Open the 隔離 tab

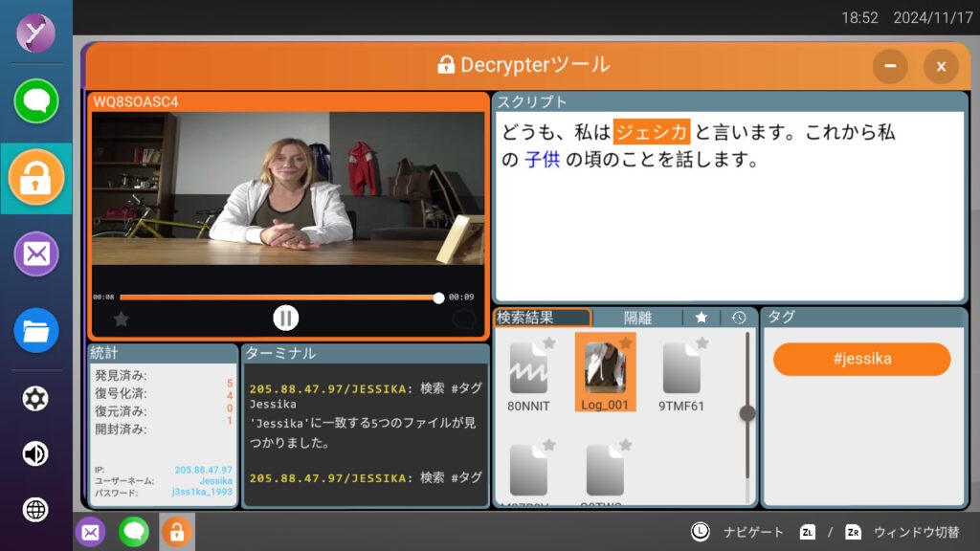637,318
